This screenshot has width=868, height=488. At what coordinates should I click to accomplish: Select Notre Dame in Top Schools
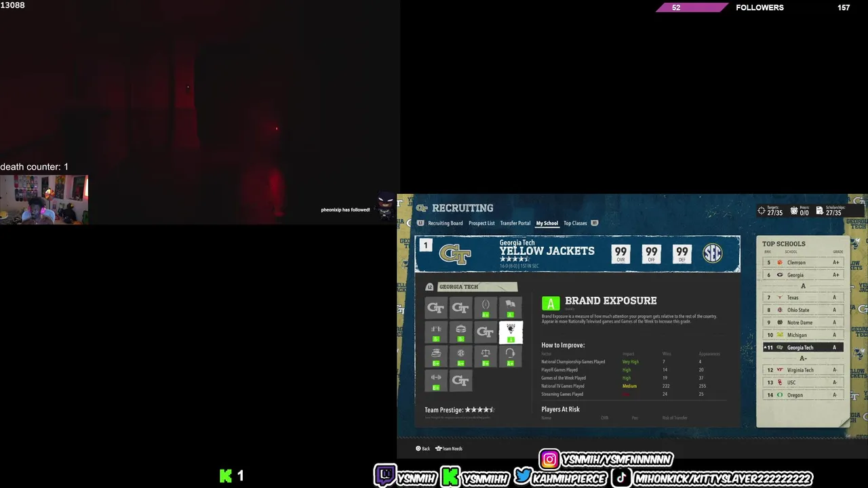804,323
